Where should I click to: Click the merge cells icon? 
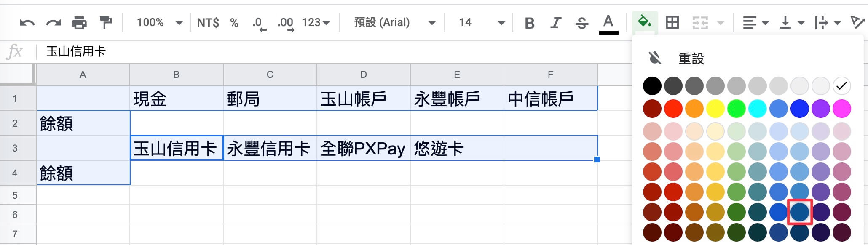(700, 23)
